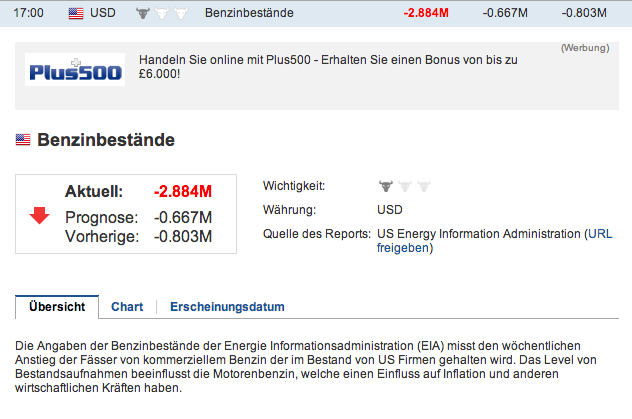Click the dark bull icon next to Wichtigkeit
The height and width of the screenshot is (419, 632).
click(x=385, y=186)
